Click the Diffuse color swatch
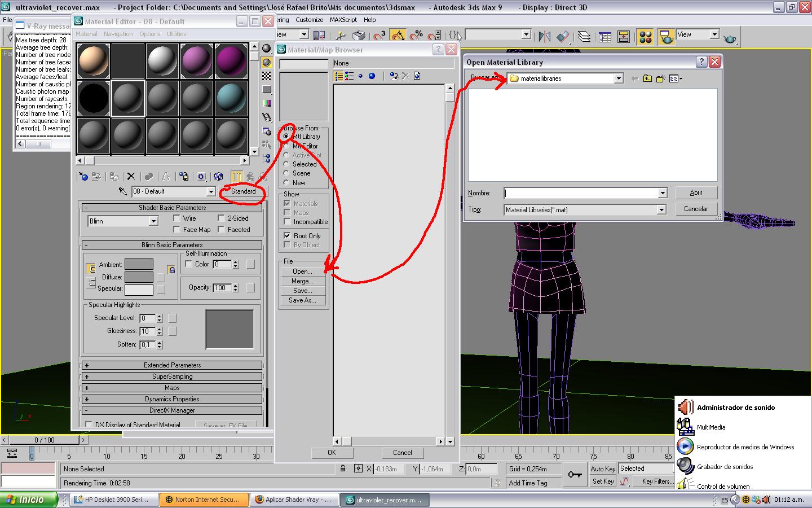Screen dimensions: 812x508 click(139, 277)
